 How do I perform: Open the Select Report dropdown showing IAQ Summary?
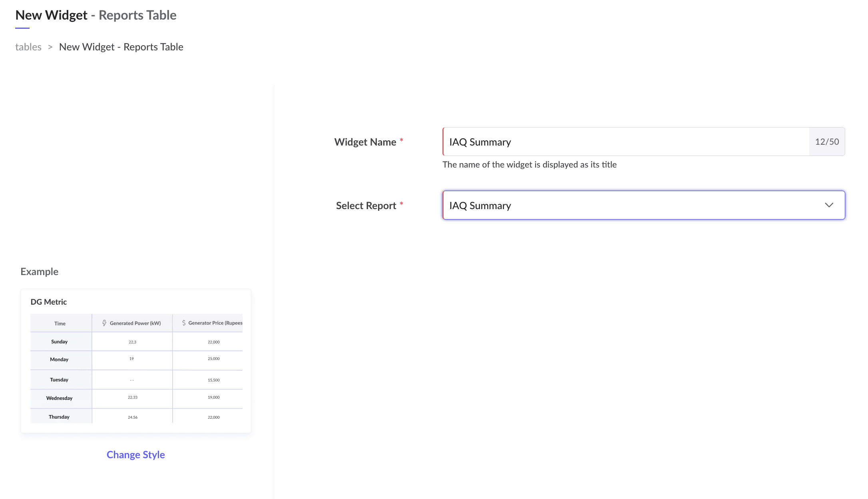pyautogui.click(x=631, y=205)
